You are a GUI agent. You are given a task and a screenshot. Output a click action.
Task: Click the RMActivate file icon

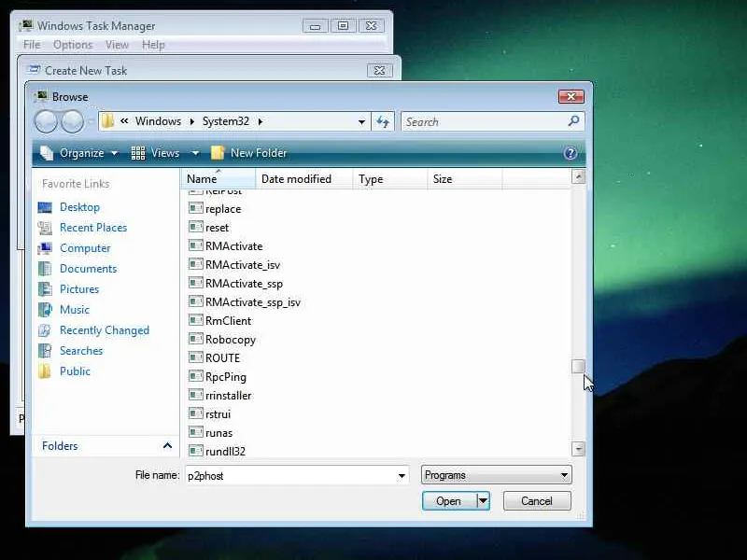[195, 245]
